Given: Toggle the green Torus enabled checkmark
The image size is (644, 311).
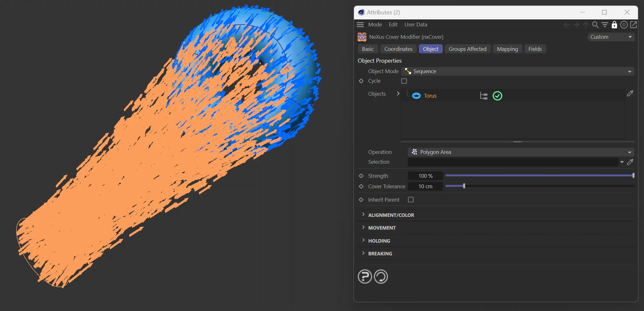Looking at the screenshot, I should [x=497, y=96].
